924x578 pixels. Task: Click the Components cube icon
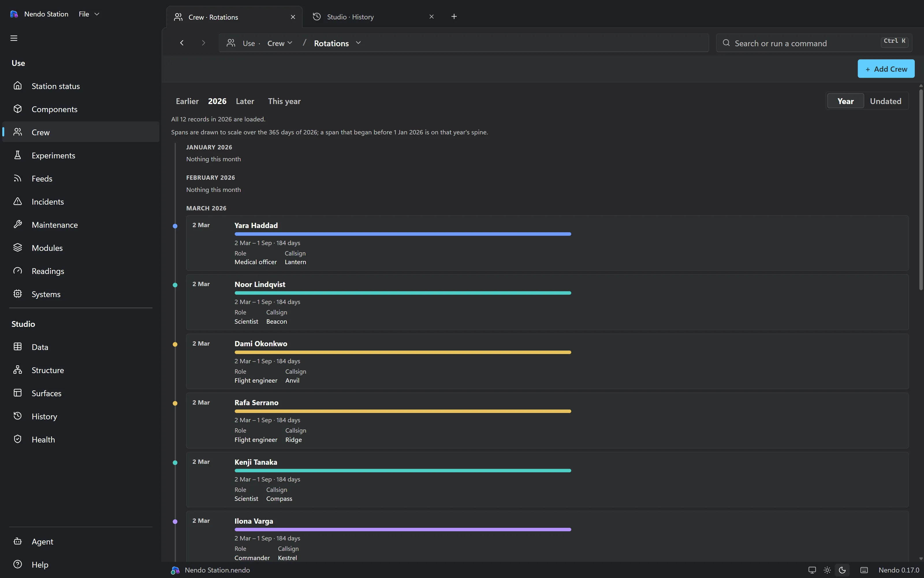[x=18, y=109]
